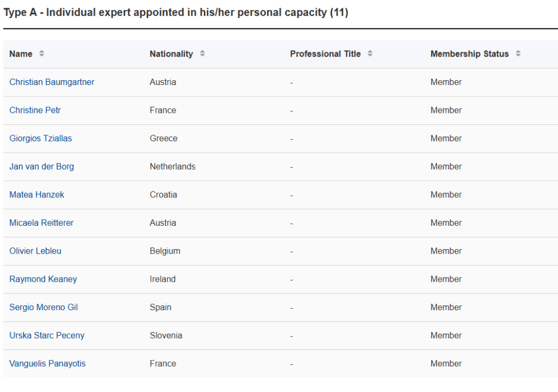Click the Name column header text
558x392 pixels.
click(21, 54)
